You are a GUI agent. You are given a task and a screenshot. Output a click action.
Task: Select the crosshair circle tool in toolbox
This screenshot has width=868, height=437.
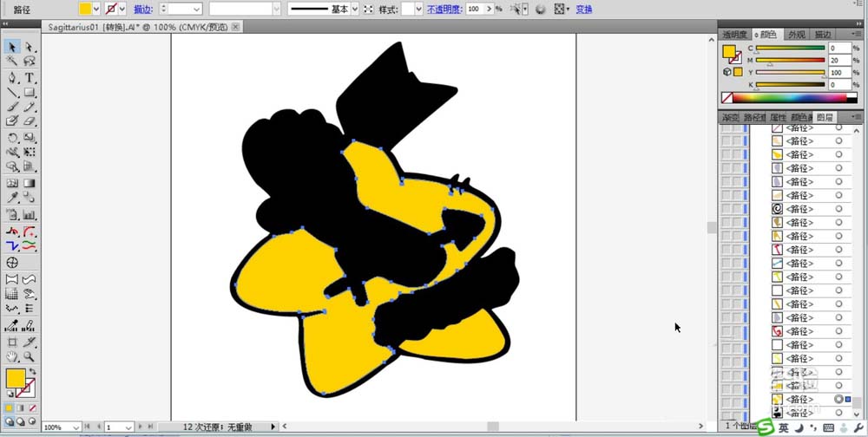[x=12, y=262]
